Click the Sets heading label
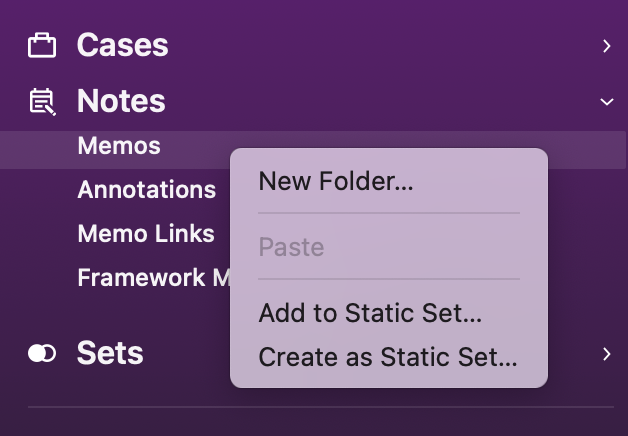 (110, 353)
